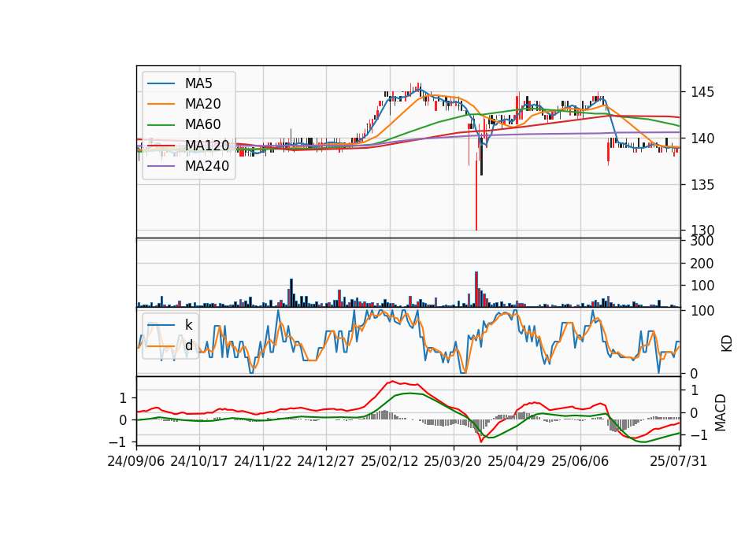756x543 pixels.
Task: Click the 25/03/20 date label
Action: click(453, 461)
